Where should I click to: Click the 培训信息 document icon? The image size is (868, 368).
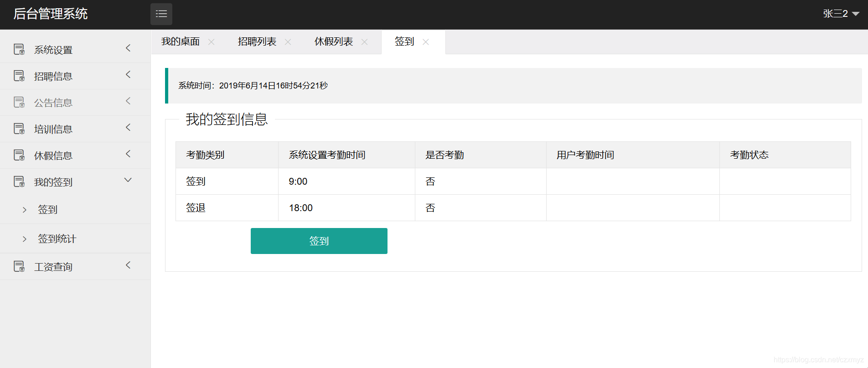pyautogui.click(x=19, y=129)
